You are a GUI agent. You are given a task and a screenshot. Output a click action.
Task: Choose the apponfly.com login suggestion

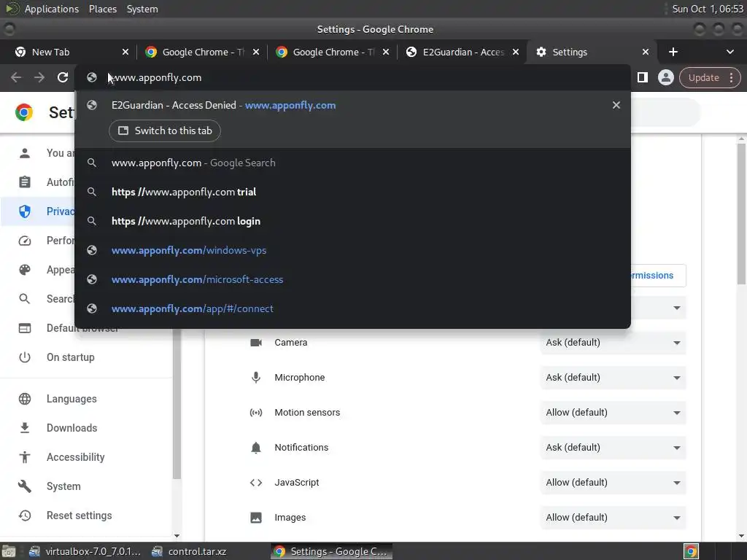coord(352,221)
